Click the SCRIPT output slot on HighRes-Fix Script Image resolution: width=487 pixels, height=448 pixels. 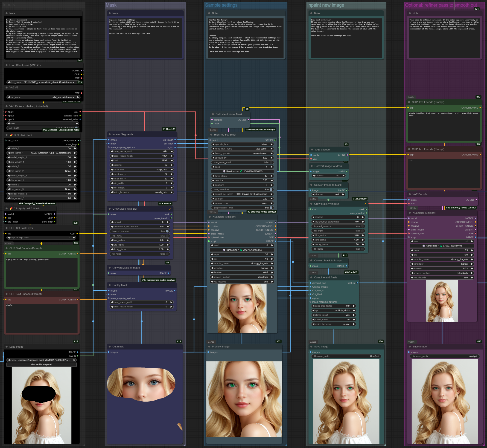tap(275, 140)
